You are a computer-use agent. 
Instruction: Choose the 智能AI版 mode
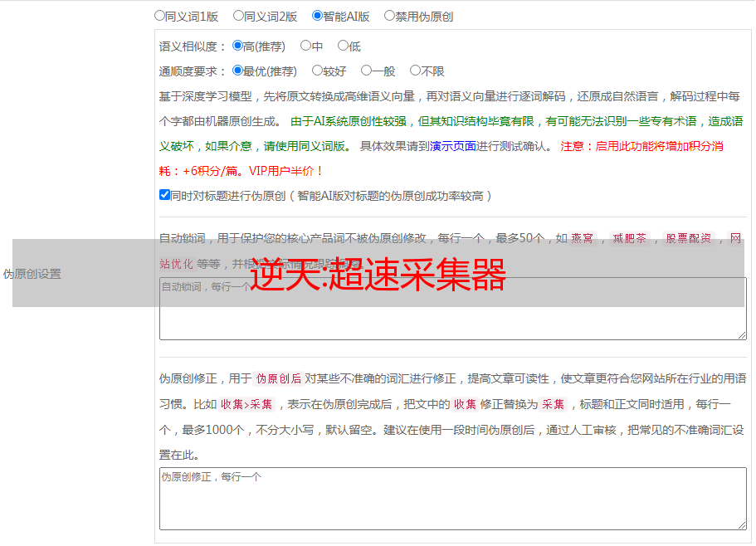click(317, 16)
